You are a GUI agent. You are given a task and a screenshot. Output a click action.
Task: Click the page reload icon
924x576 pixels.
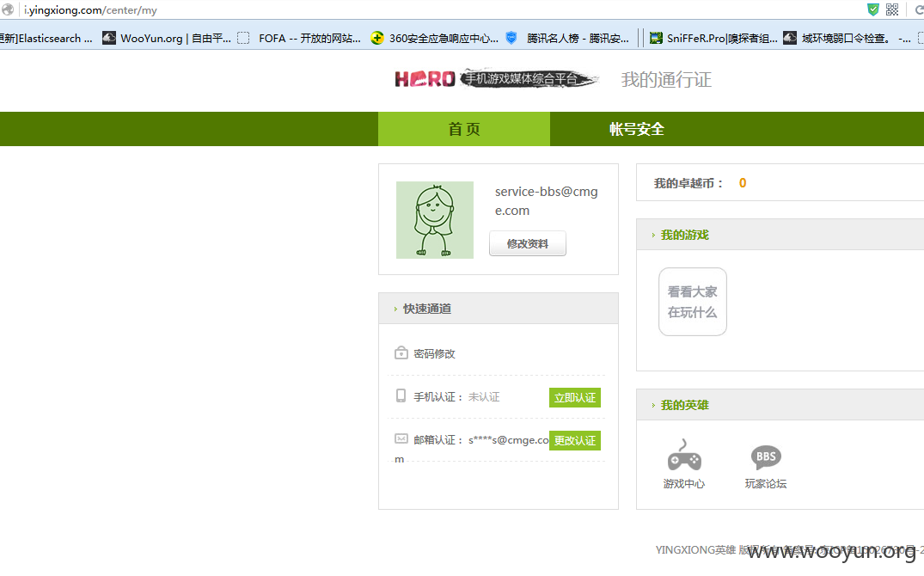pos(919,10)
